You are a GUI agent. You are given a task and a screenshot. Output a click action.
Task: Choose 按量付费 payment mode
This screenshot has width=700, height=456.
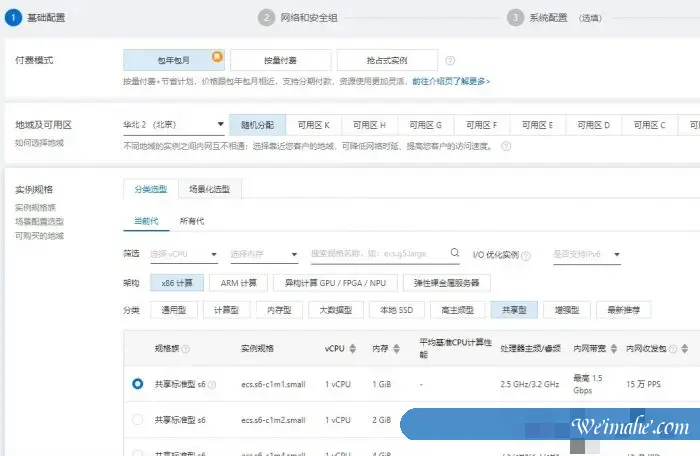tap(281, 60)
